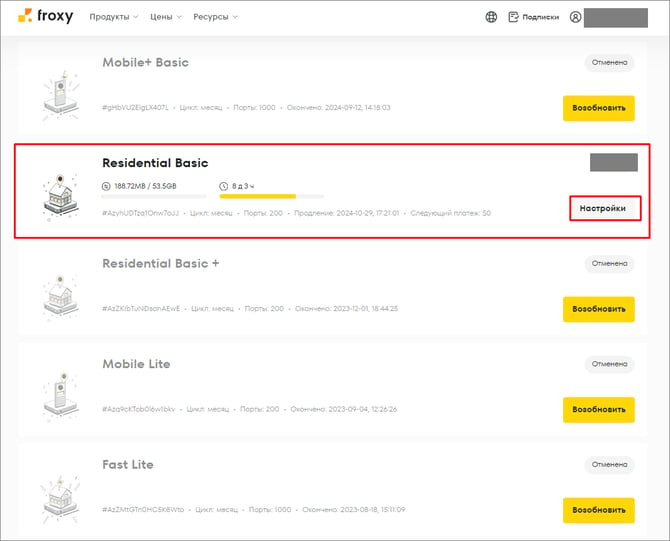
Task: Click Окончено: 2023-09-04 date
Action: (x=344, y=409)
